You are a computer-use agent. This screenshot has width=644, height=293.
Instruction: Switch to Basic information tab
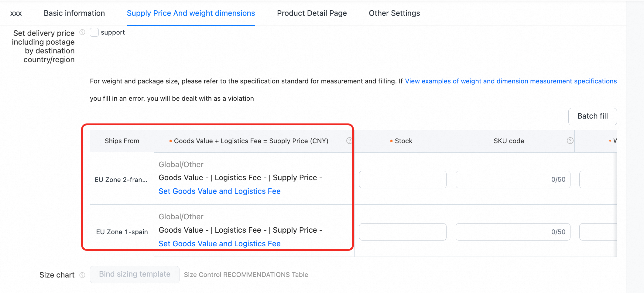coord(74,13)
